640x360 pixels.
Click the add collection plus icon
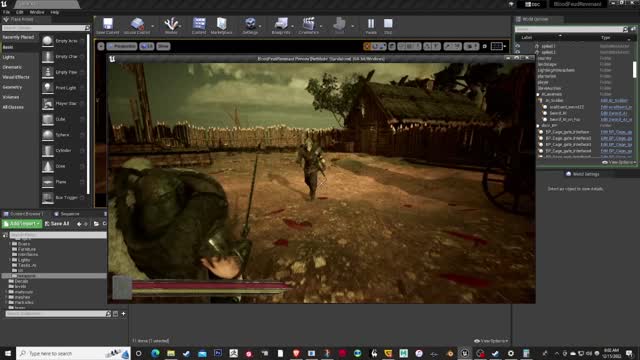(x=123, y=314)
